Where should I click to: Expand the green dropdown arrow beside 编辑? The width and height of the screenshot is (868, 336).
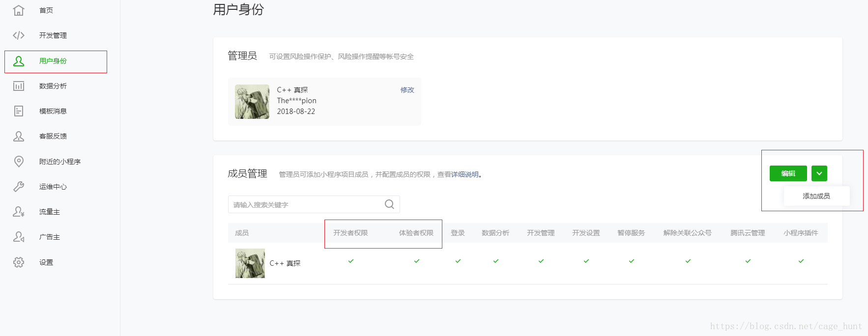(819, 173)
